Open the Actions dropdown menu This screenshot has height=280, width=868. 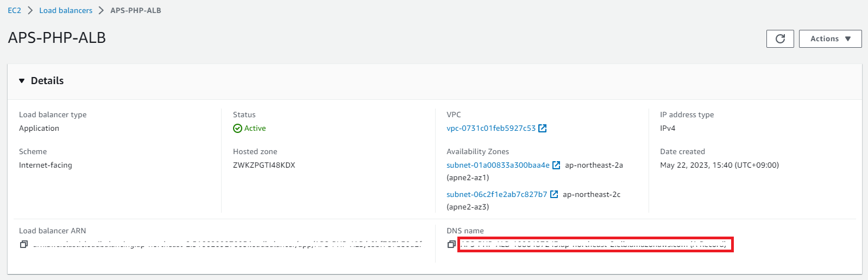point(830,39)
